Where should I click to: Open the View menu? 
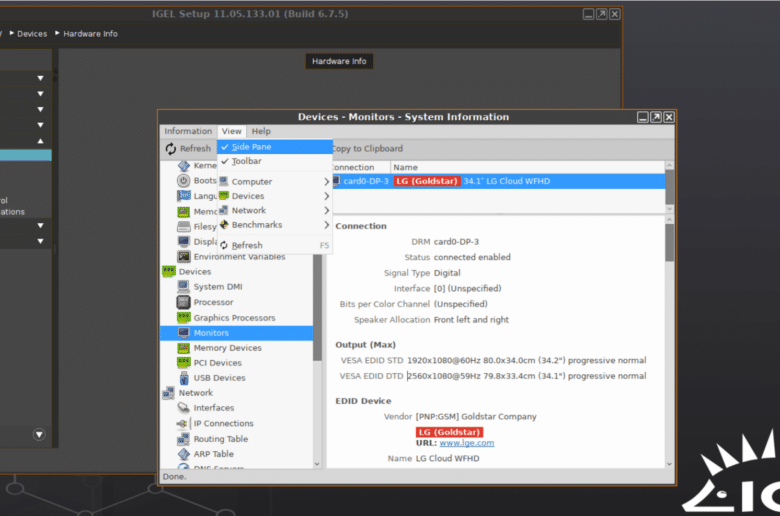231,131
